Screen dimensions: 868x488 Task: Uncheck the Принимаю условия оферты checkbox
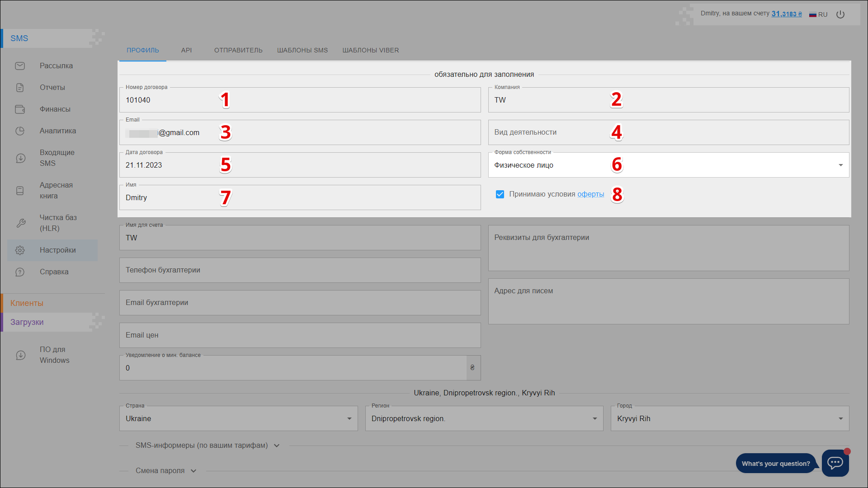pyautogui.click(x=500, y=194)
